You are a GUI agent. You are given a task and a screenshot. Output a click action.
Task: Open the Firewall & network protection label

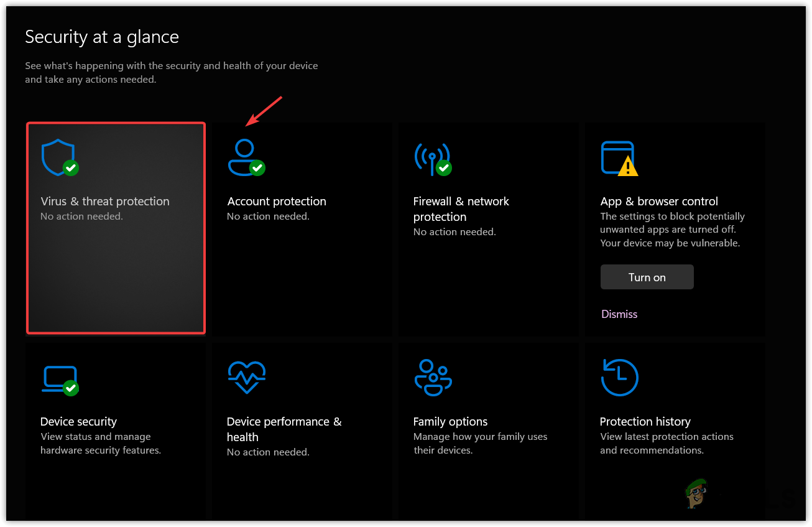[461, 209]
